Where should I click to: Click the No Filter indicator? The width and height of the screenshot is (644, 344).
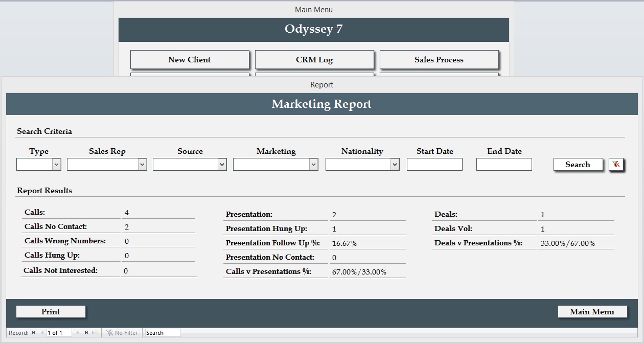122,333
